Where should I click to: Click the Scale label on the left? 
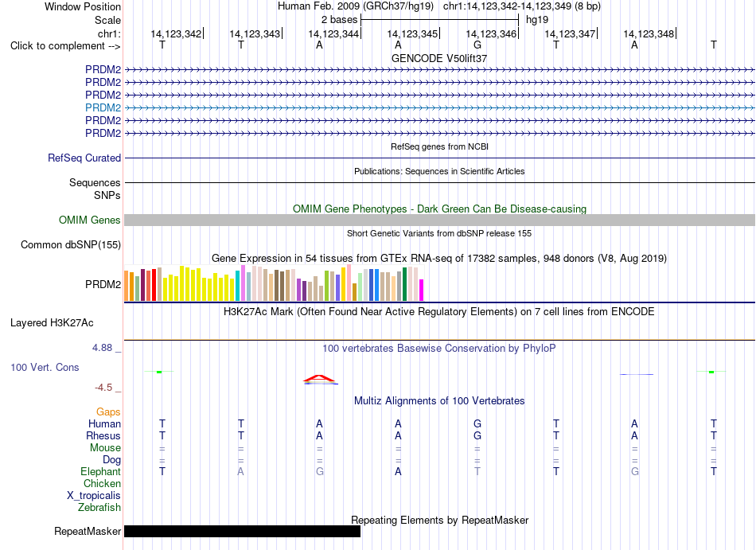[x=107, y=20]
